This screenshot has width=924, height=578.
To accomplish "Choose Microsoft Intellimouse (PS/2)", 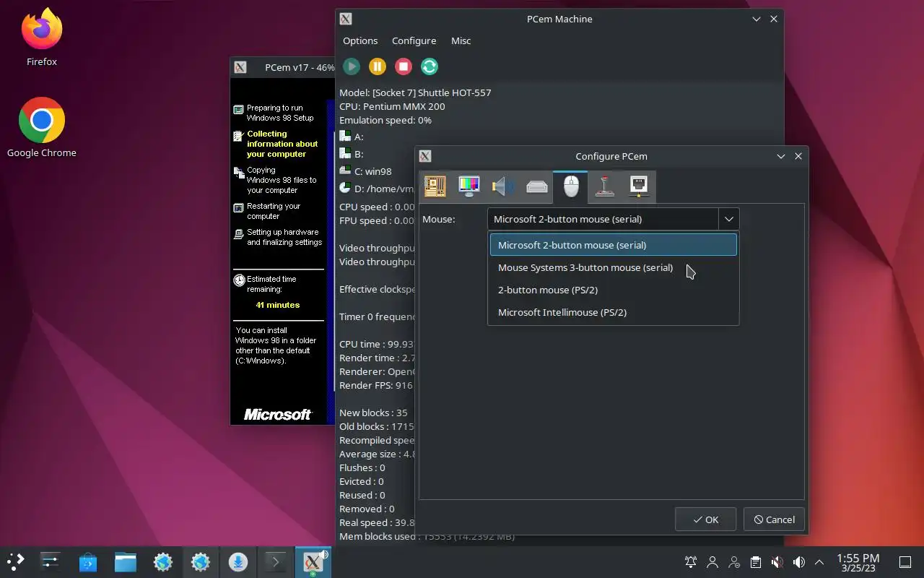I will 614,312.
